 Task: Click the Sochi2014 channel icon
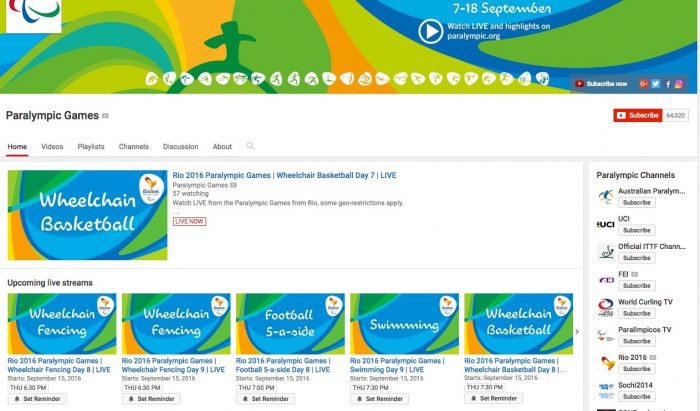coord(606,390)
